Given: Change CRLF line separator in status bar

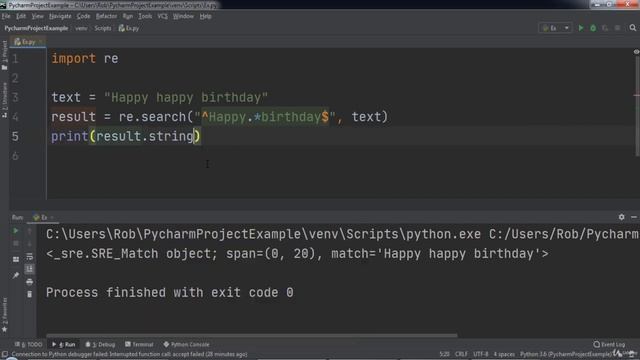Looking at the screenshot, I should [x=461, y=354].
